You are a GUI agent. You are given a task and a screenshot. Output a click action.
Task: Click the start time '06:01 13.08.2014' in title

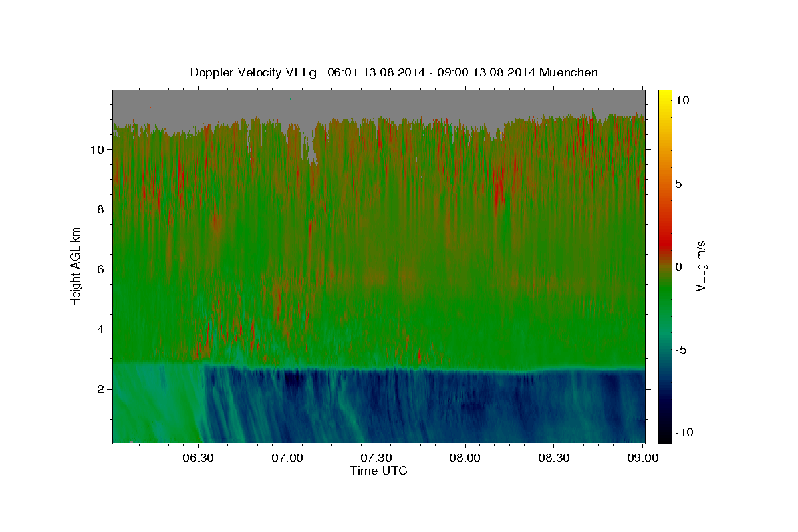pos(375,72)
